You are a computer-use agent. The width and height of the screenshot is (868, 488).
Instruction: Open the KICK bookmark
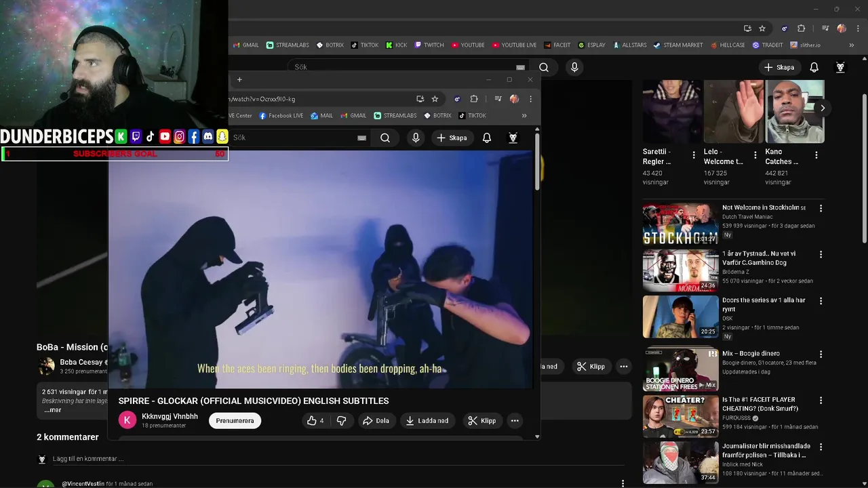point(397,45)
